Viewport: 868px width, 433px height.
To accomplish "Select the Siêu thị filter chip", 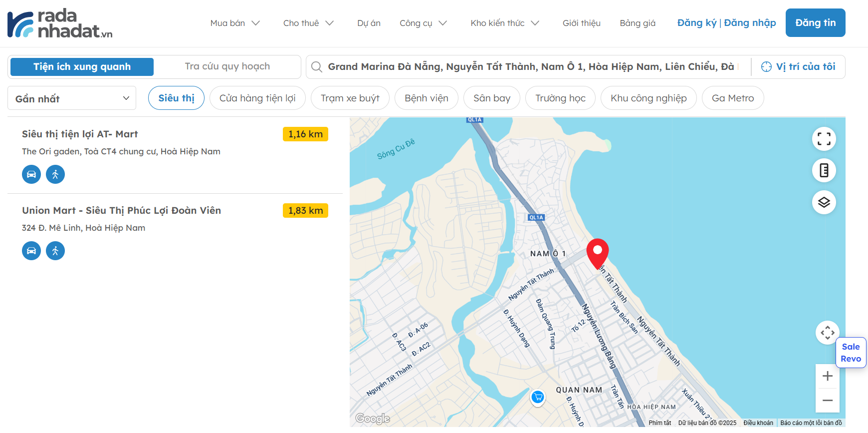I will point(176,98).
